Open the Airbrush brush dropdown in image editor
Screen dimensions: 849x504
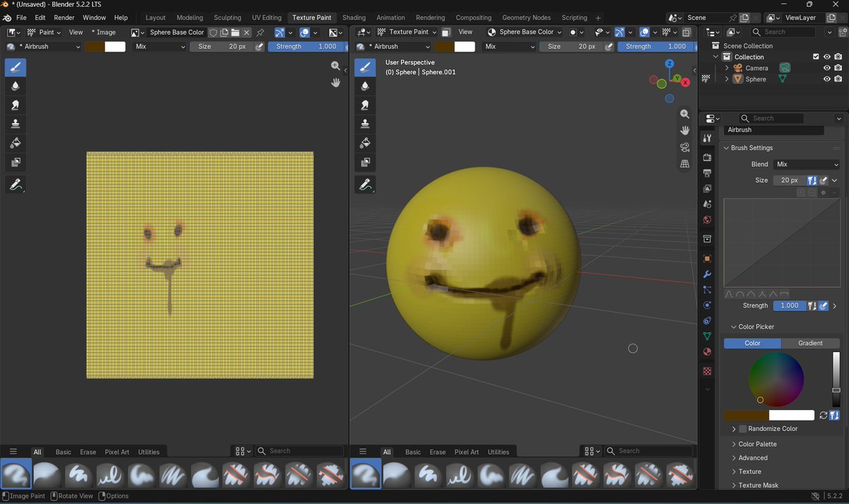[x=43, y=46]
